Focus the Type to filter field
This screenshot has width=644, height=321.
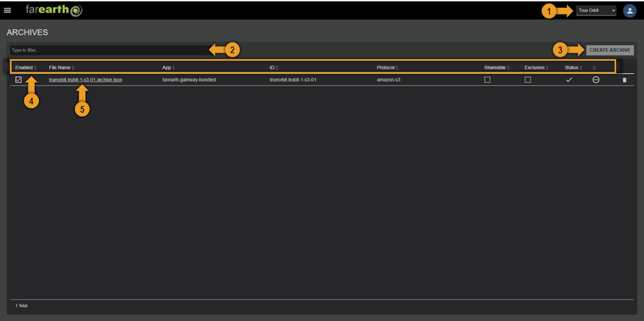pos(109,50)
